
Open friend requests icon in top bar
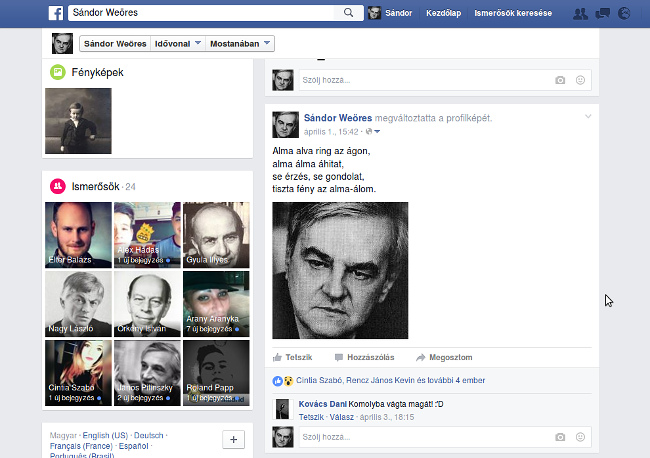click(580, 13)
